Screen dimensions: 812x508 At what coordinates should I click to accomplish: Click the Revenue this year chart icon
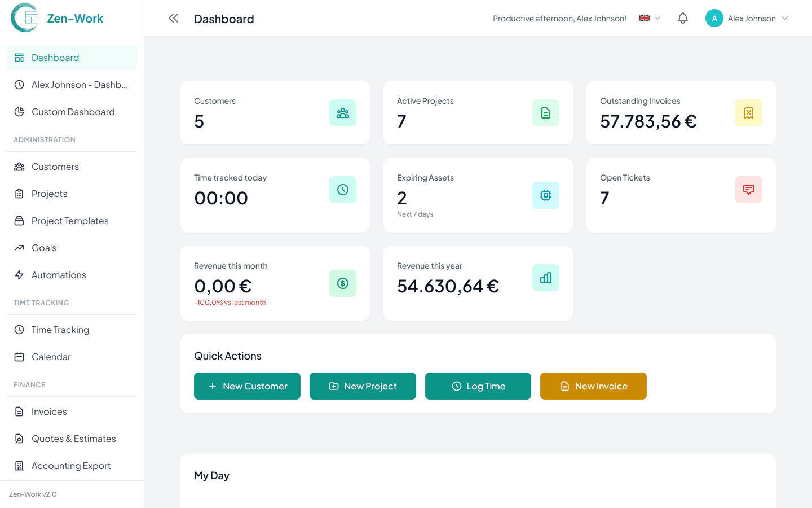click(545, 277)
